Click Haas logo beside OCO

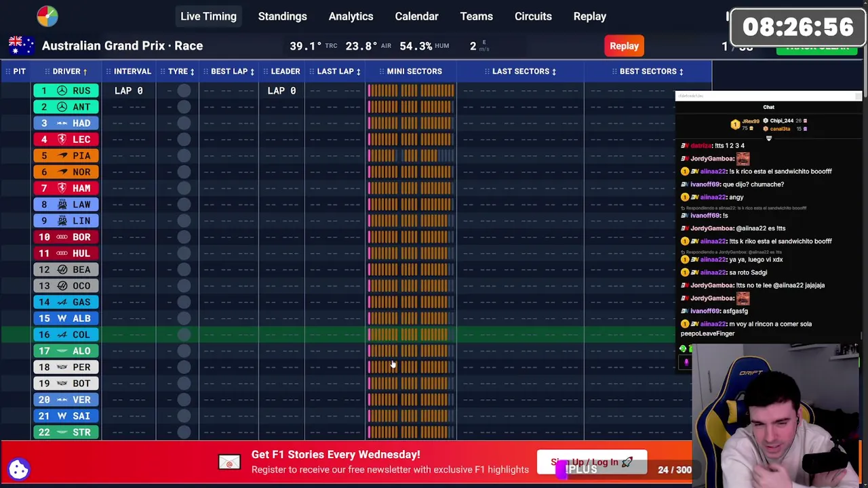62,286
